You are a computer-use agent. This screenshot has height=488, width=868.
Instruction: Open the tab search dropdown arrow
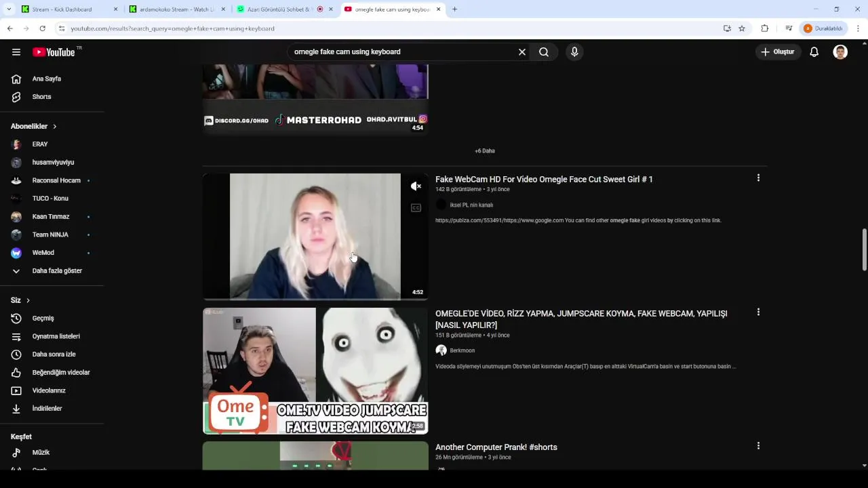[x=9, y=9]
